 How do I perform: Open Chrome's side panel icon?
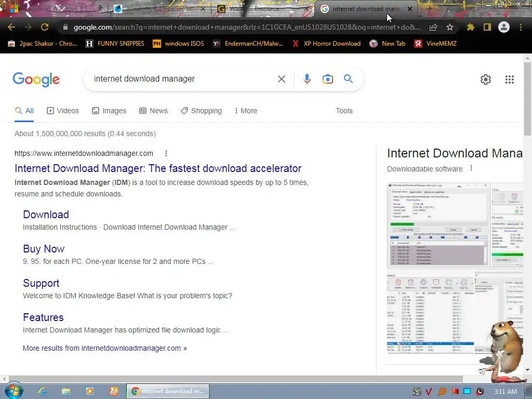tap(487, 27)
